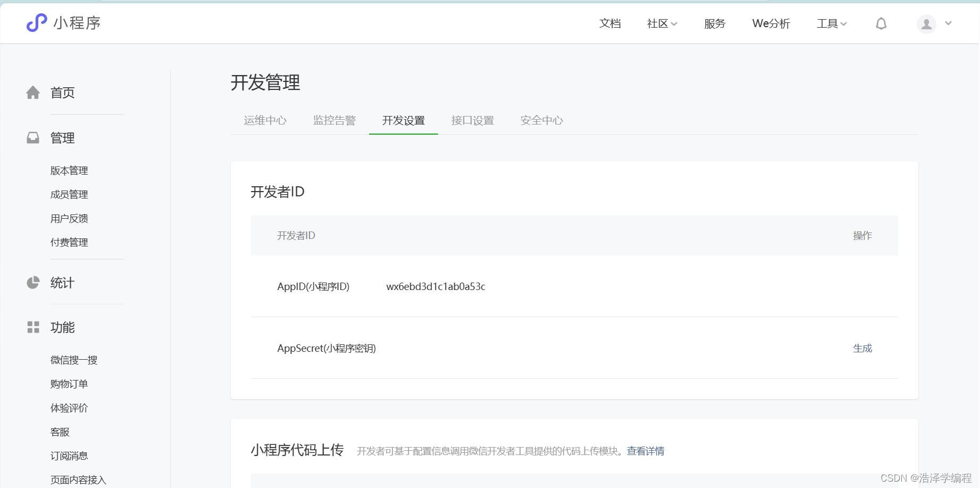Go to 首页 in sidebar
The width and height of the screenshot is (980, 488).
pyautogui.click(x=62, y=93)
